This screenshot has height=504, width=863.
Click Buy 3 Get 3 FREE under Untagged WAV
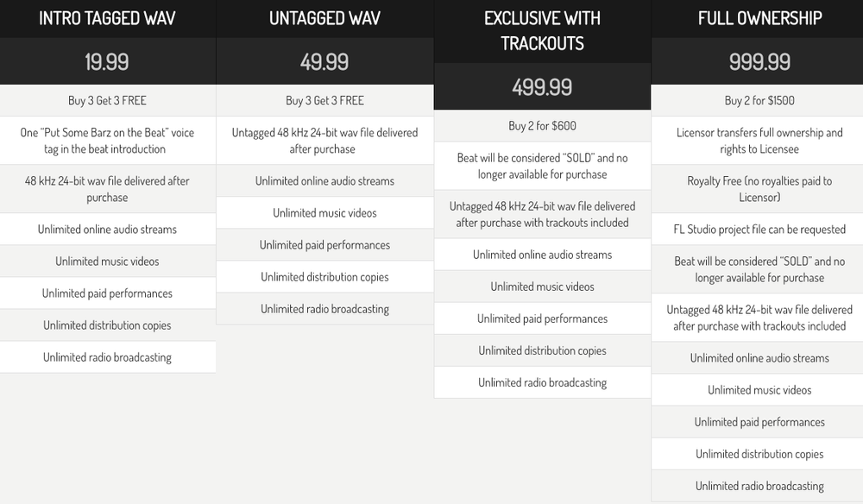click(x=324, y=100)
